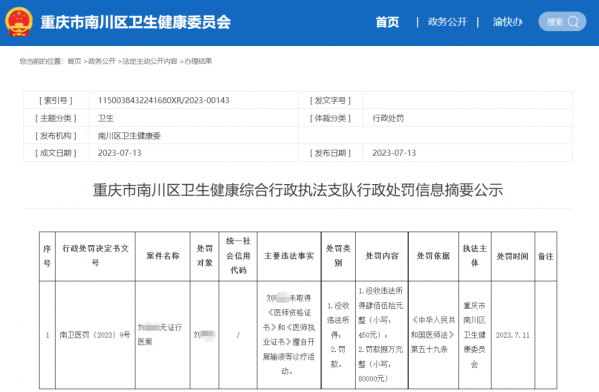Click the 处罚对象 column header
599x392 pixels.
(x=205, y=256)
